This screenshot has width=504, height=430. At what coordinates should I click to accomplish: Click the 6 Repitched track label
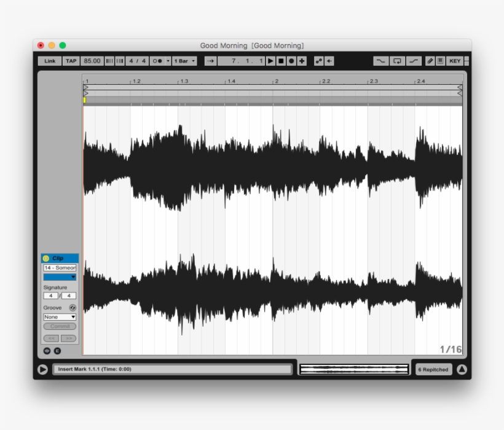[x=433, y=370]
